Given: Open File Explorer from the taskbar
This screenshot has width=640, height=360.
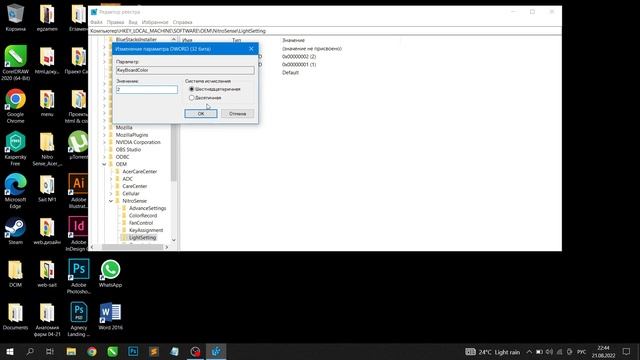Looking at the screenshot, I should 71,351.
